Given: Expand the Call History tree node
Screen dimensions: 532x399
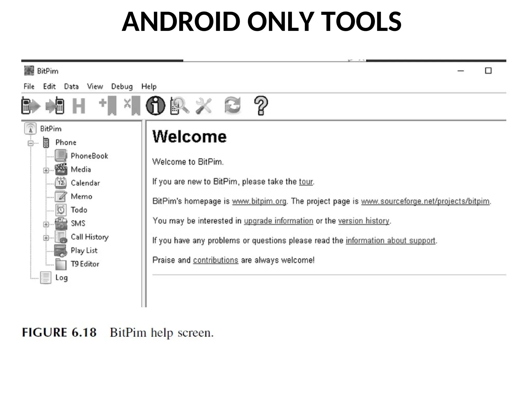Looking at the screenshot, I should (x=46, y=238).
